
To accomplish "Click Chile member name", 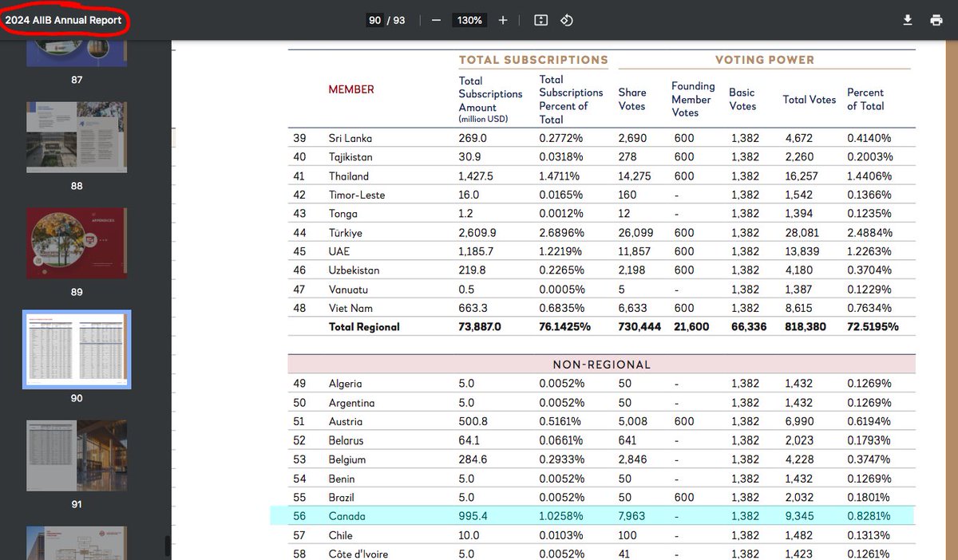I will point(340,535).
